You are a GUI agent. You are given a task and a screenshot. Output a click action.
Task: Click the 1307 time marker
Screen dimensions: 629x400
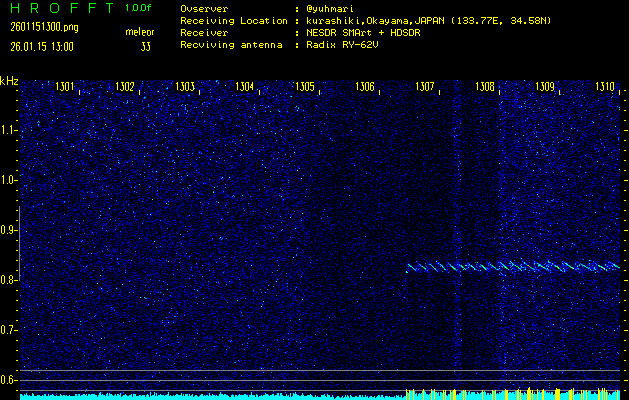tap(425, 87)
